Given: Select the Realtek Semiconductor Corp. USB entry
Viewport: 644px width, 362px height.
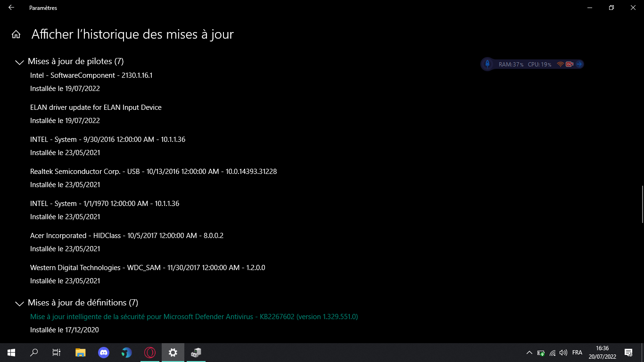Looking at the screenshot, I should pyautogui.click(x=153, y=172).
